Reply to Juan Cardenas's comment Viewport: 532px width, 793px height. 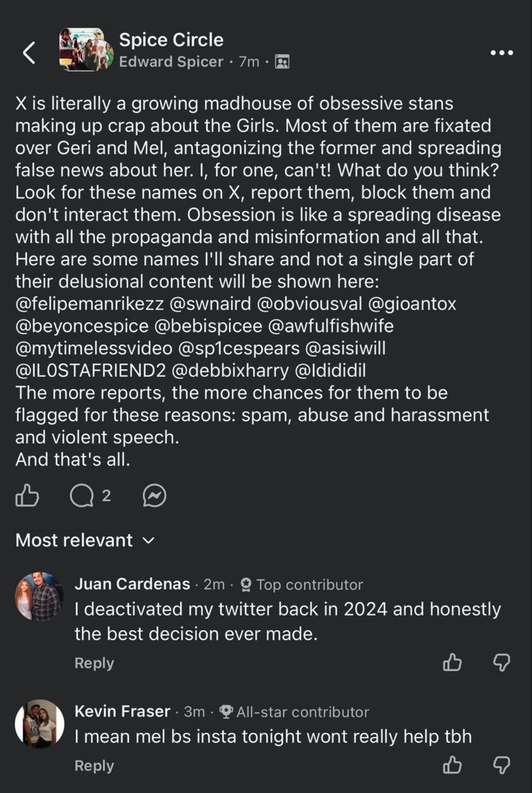[94, 663]
